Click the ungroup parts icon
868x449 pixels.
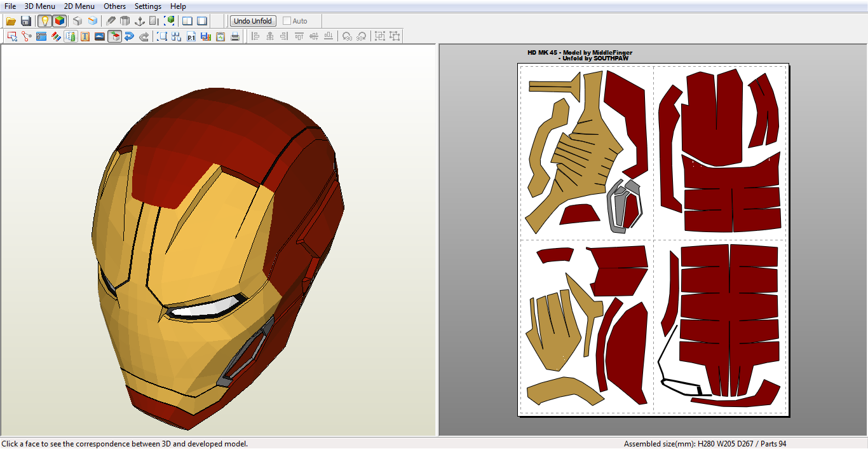coord(395,36)
